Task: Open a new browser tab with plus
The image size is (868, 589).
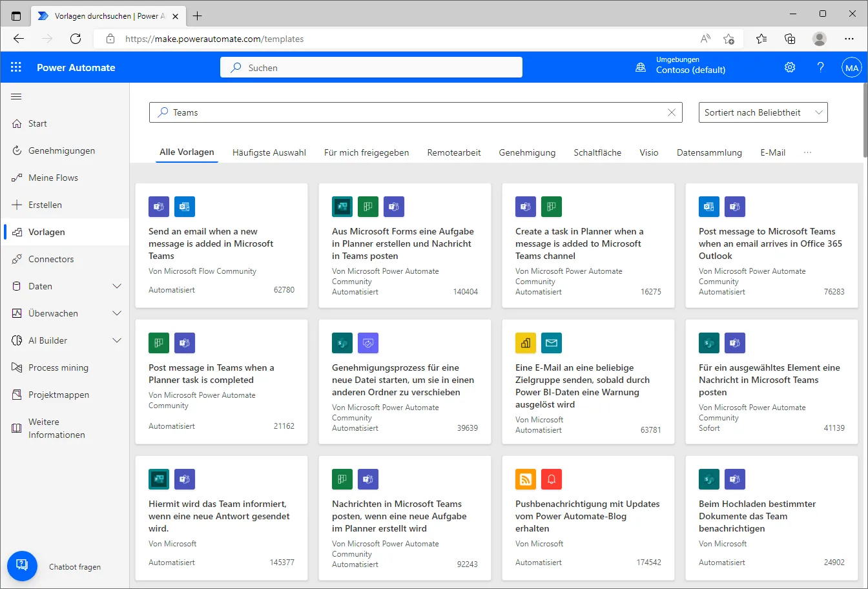Action: click(198, 15)
